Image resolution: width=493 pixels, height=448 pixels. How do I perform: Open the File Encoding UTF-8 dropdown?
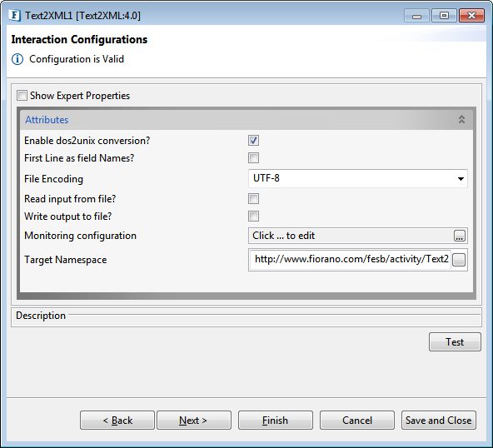[x=358, y=178]
